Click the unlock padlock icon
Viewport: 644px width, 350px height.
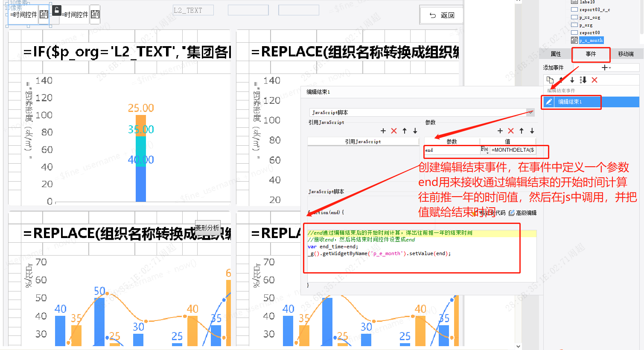point(56,10)
